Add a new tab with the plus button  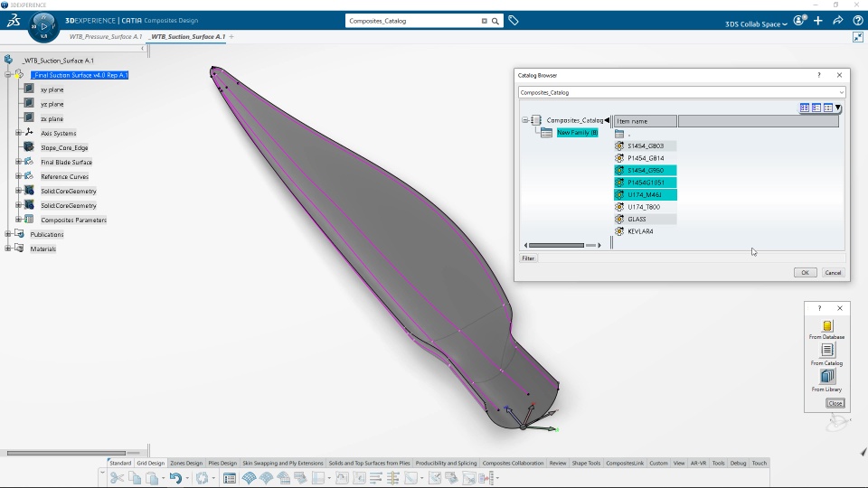click(231, 36)
